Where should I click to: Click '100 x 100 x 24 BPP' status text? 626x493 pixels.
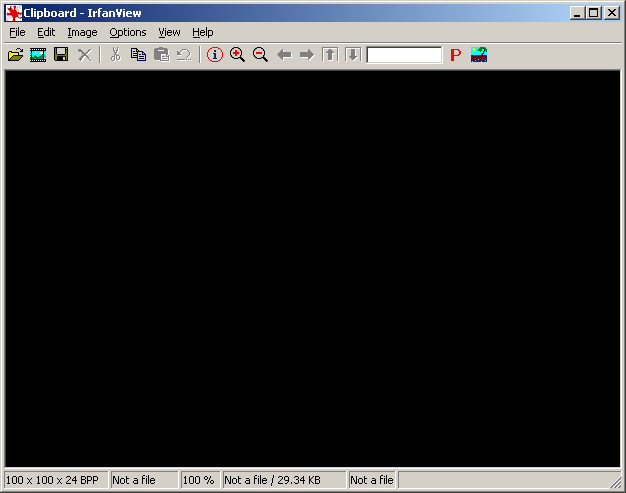click(52, 480)
